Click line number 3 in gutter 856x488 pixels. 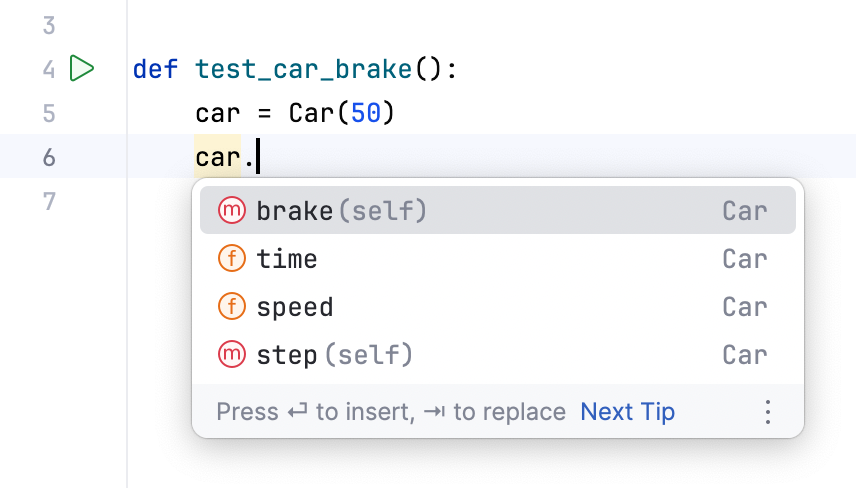[x=49, y=26]
